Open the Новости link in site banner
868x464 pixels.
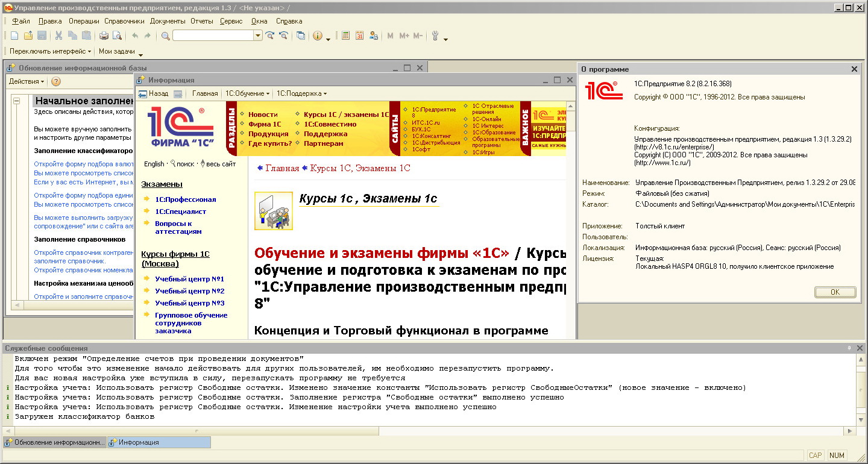[263, 114]
